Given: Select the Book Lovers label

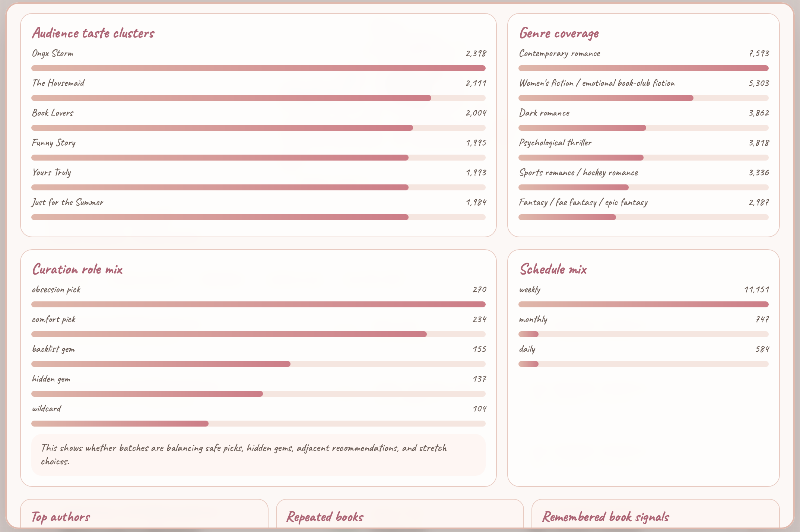Looking at the screenshot, I should [53, 113].
